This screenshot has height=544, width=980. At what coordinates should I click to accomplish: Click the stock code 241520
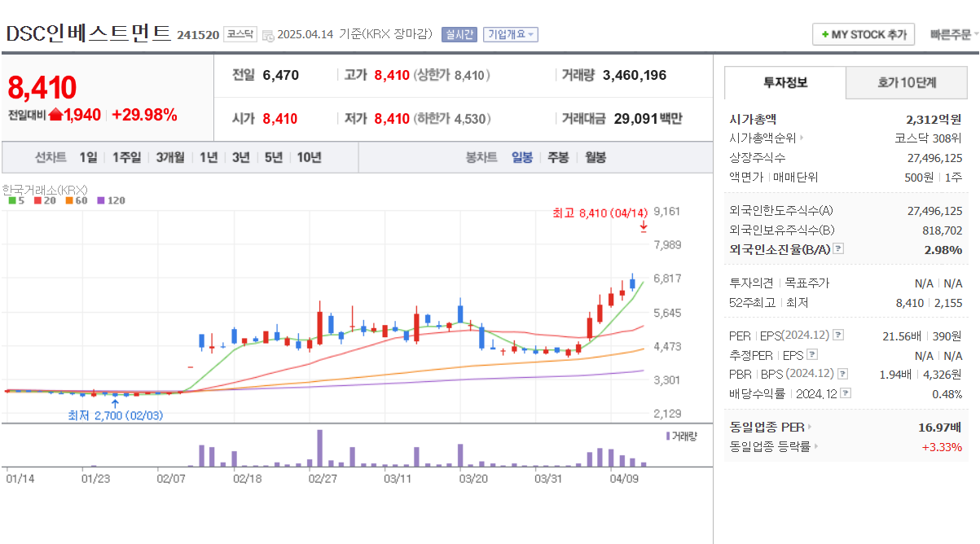point(198,35)
